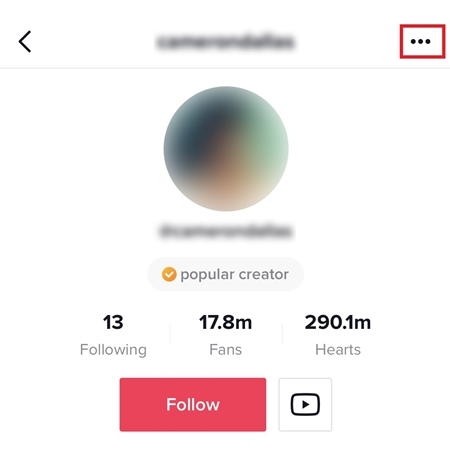Viewport: 450px width, 468px height.
Task: Click the popular creator pill background
Action: 226,274
